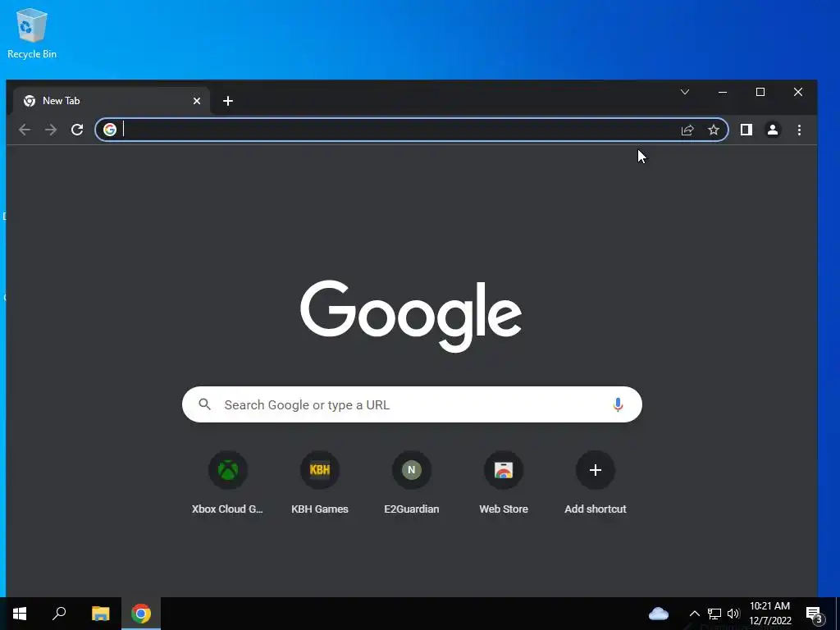Viewport: 840px width, 630px height.
Task: Click the Google icon in address bar
Action: click(x=110, y=130)
